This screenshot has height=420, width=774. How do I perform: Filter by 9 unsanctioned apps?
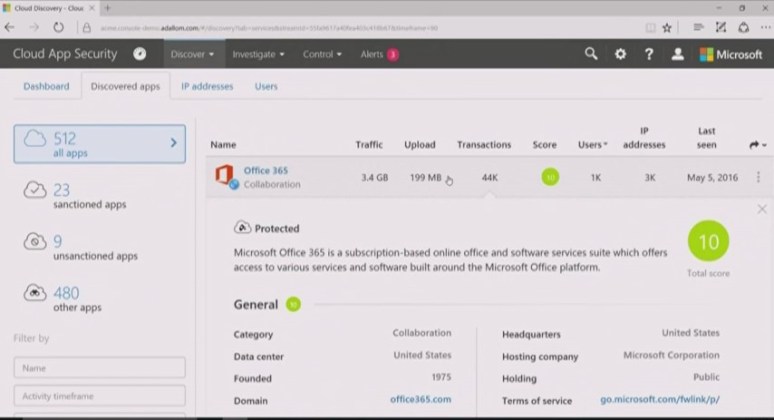(x=81, y=247)
